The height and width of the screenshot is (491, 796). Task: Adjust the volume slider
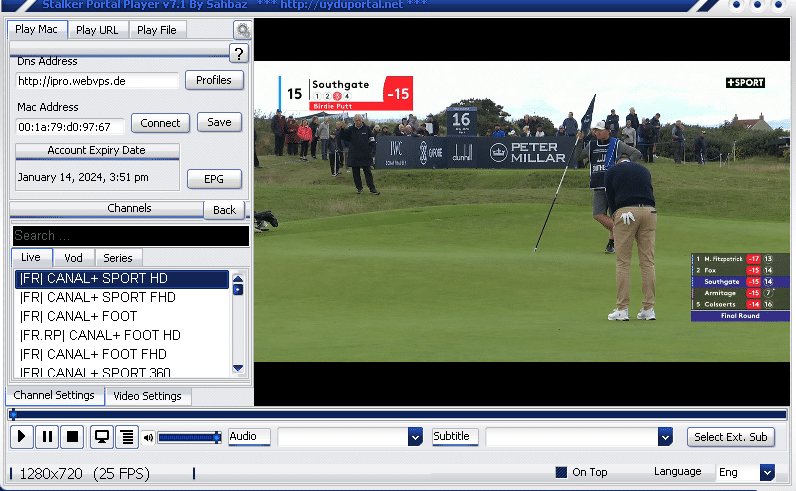[189, 437]
